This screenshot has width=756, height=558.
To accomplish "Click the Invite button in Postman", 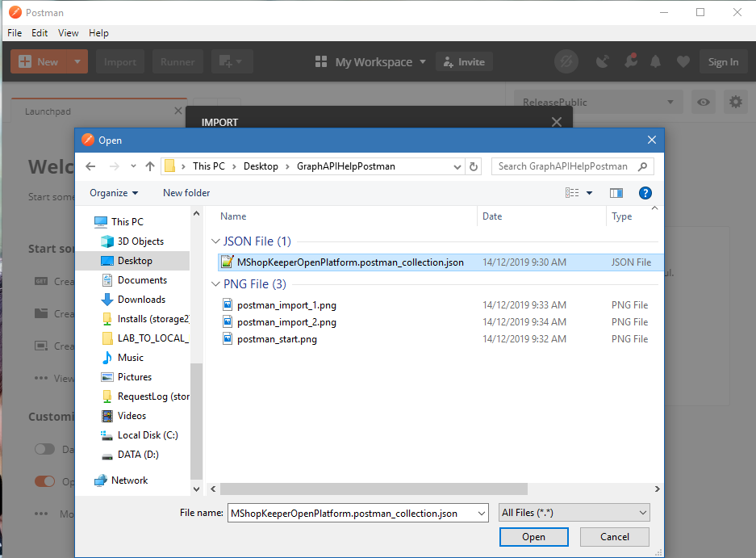I will pos(464,62).
